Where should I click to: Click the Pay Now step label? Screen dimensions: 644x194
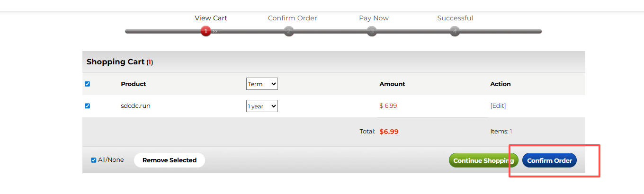(x=374, y=18)
